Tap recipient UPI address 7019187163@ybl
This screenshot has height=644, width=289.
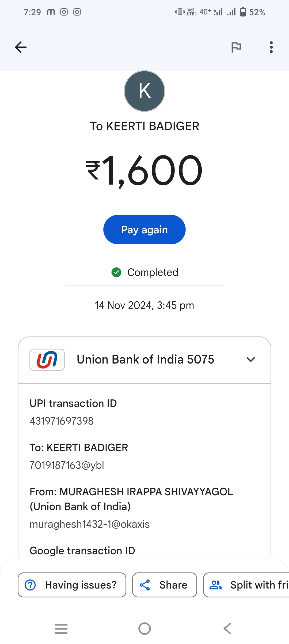[x=67, y=465]
